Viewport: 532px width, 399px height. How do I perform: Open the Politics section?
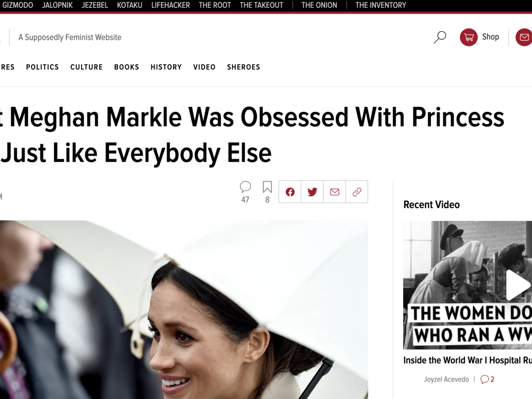(43, 67)
